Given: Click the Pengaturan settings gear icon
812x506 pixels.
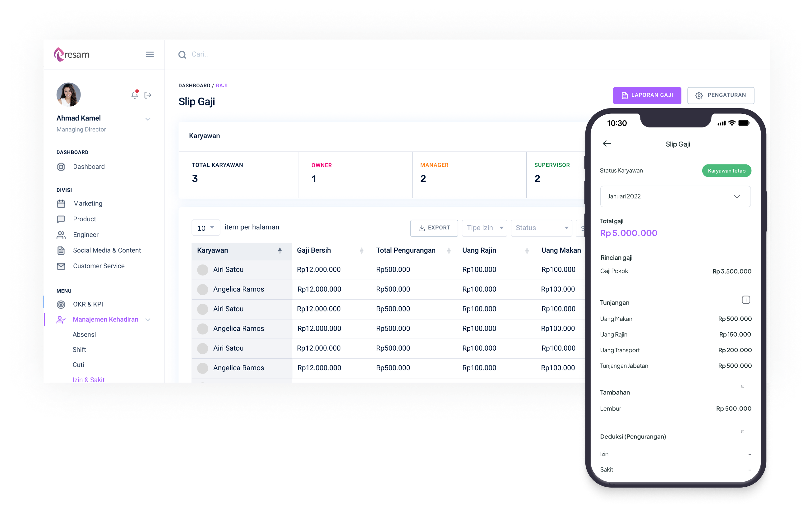Looking at the screenshot, I should pyautogui.click(x=698, y=95).
